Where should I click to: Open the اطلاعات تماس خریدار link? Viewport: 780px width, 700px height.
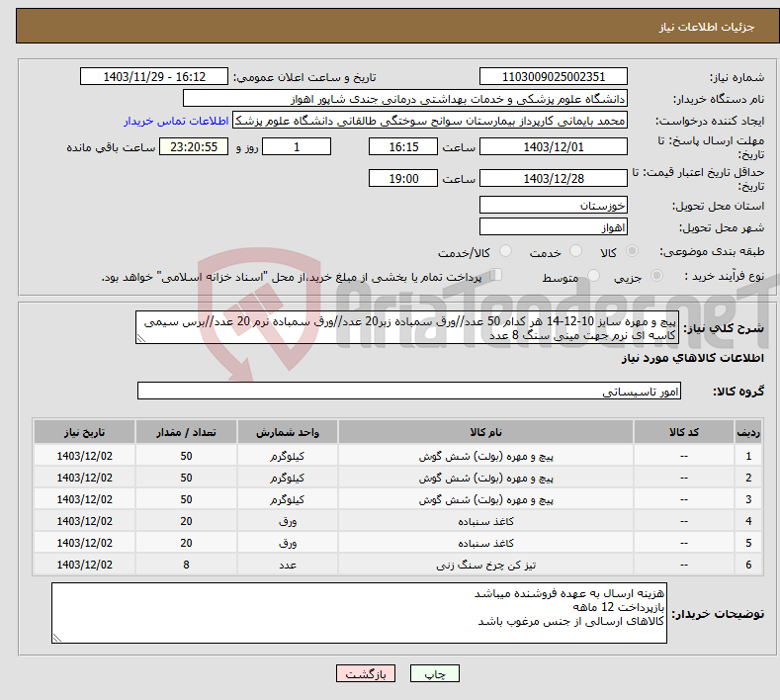click(x=176, y=121)
